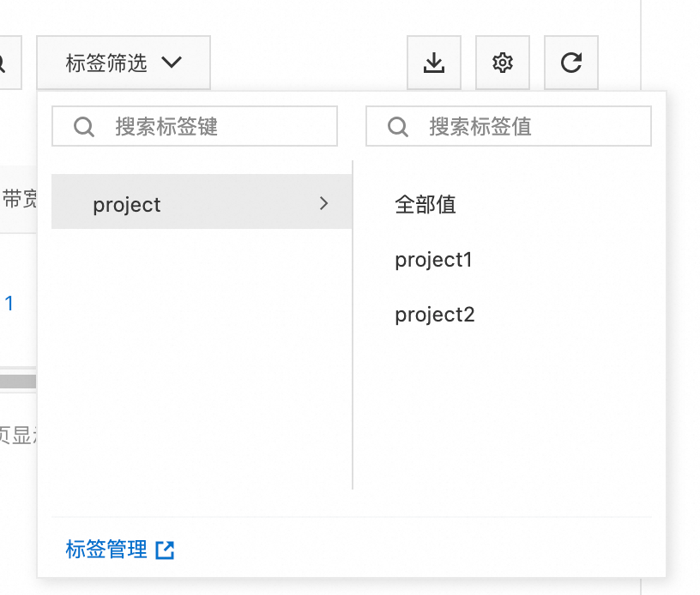Image resolution: width=700 pixels, height=595 pixels.
Task: Select the project tag key
Action: coord(202,201)
